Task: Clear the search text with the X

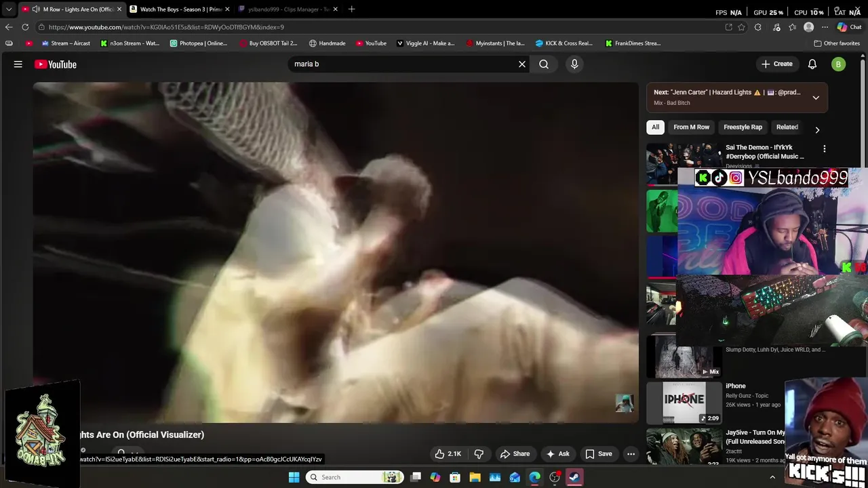Action: 522,64
